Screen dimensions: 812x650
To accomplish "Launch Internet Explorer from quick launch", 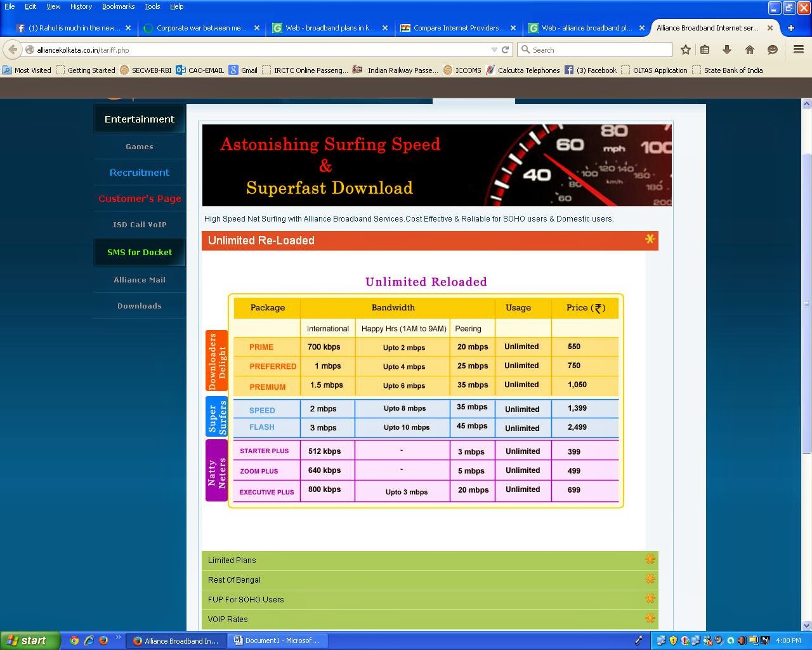I will [89, 640].
